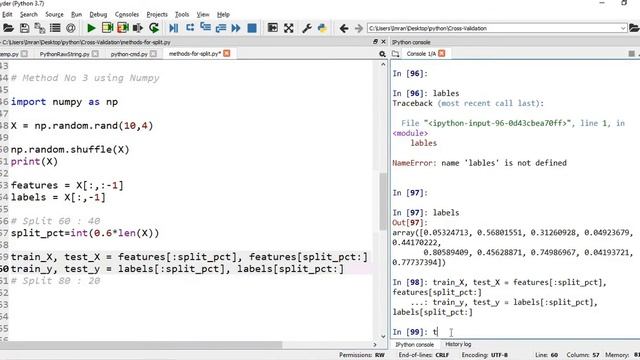The width and height of the screenshot is (640, 360).
Task: Click the debugger Step Return icon
Action: tap(221, 28)
